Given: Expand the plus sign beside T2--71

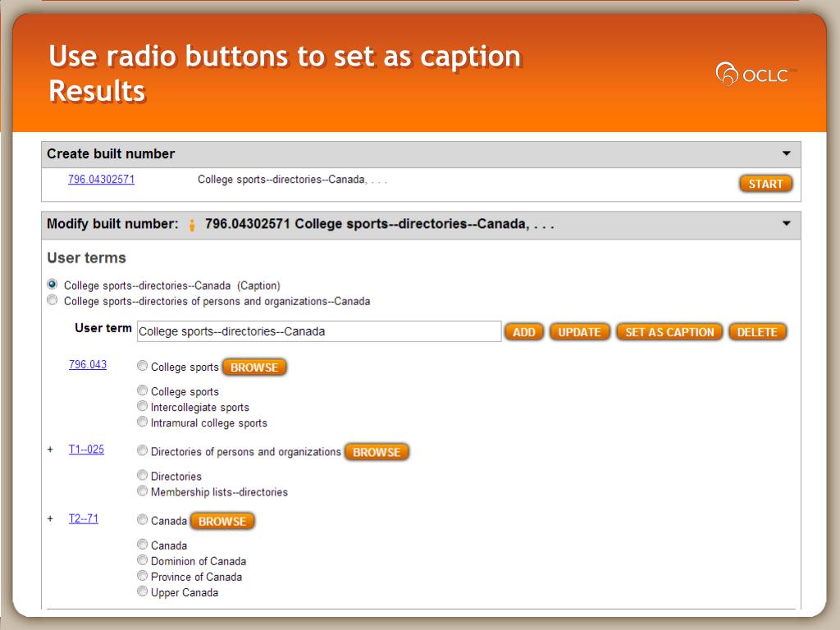Looking at the screenshot, I should tap(50, 518).
